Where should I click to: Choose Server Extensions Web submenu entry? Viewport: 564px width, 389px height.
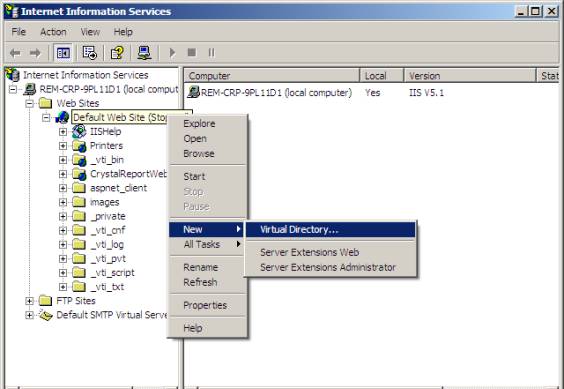point(331,252)
